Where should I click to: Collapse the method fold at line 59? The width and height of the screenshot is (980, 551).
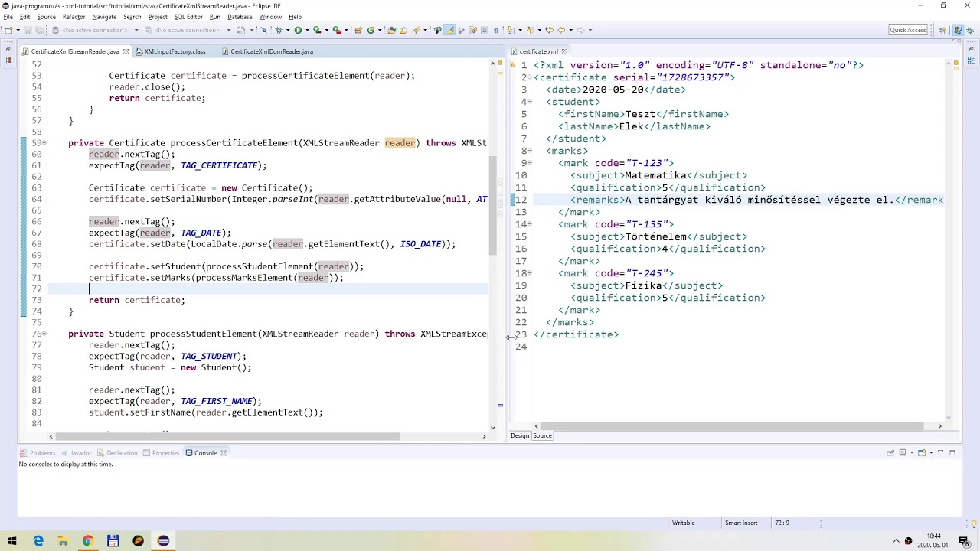(44, 143)
